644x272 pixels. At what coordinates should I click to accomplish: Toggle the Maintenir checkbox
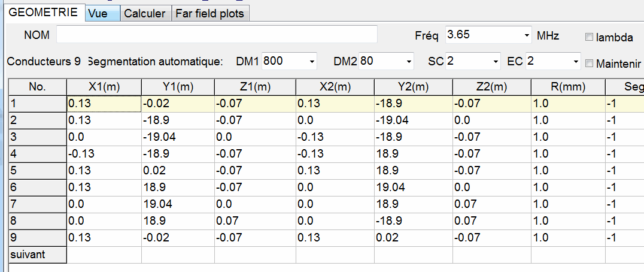tap(589, 64)
